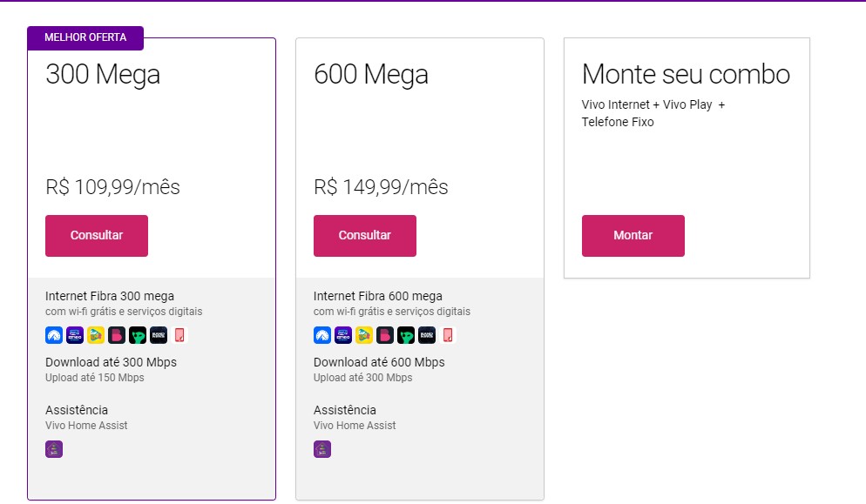The height and width of the screenshot is (504, 866).
Task: Click the Paramount+ icon in 600 Mega plan
Action: [x=321, y=335]
